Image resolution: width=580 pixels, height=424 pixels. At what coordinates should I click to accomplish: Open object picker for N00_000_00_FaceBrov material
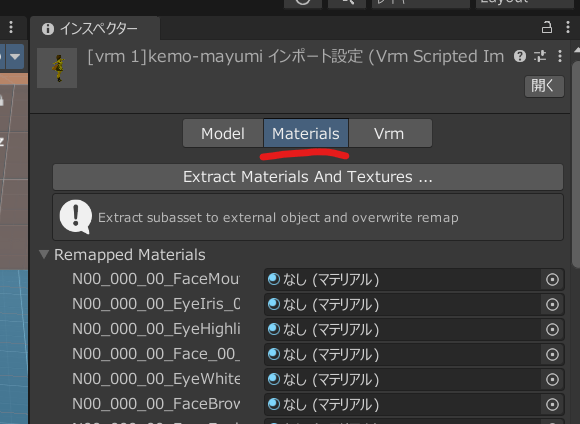point(552,404)
